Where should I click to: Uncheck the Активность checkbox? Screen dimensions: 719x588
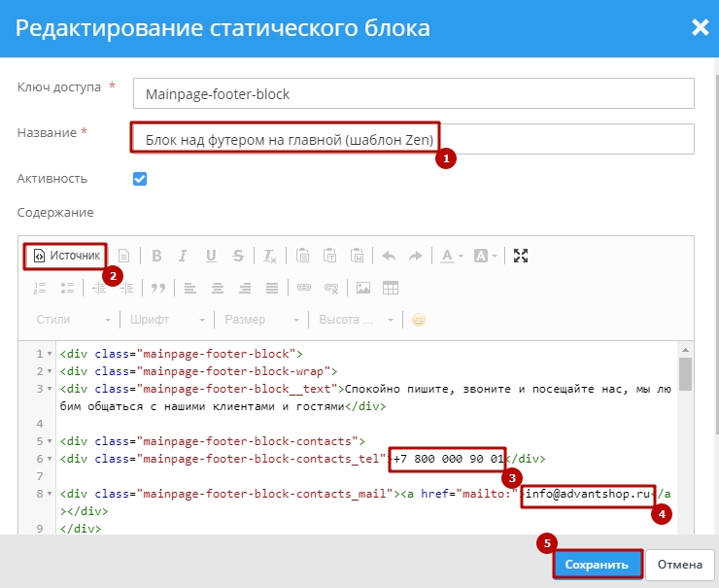(140, 179)
